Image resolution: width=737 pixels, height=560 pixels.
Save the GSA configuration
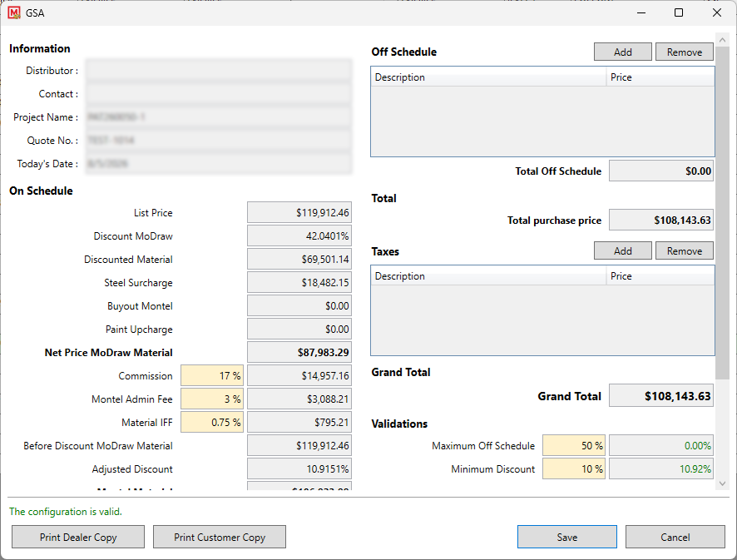[567, 537]
